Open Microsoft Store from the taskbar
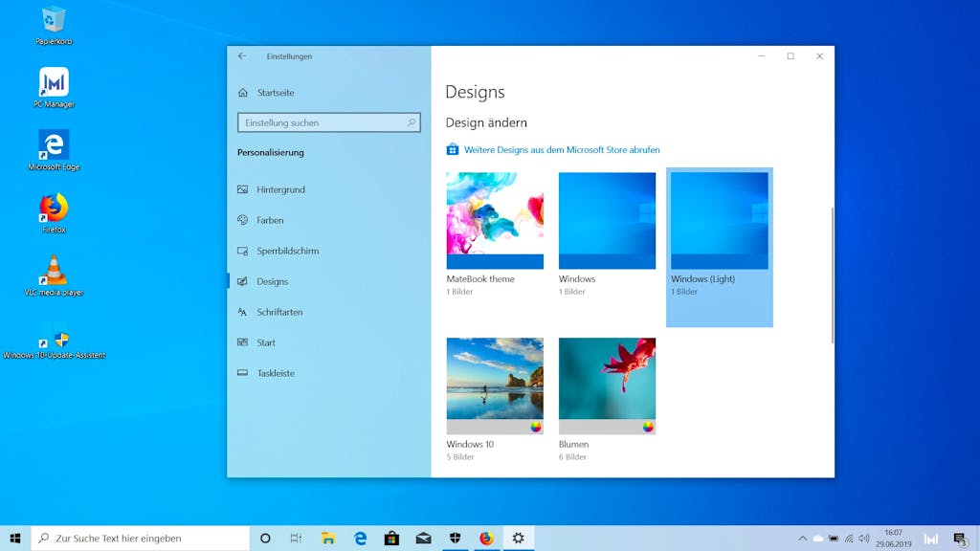The width and height of the screenshot is (980, 551). click(391, 538)
